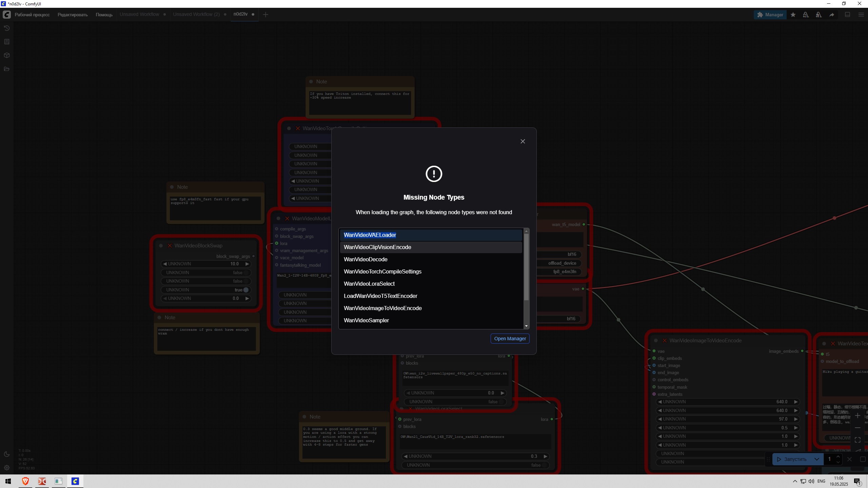Screen dimensions: 868x488
Task: Open the Windows notification center icon
Action: [x=857, y=481]
